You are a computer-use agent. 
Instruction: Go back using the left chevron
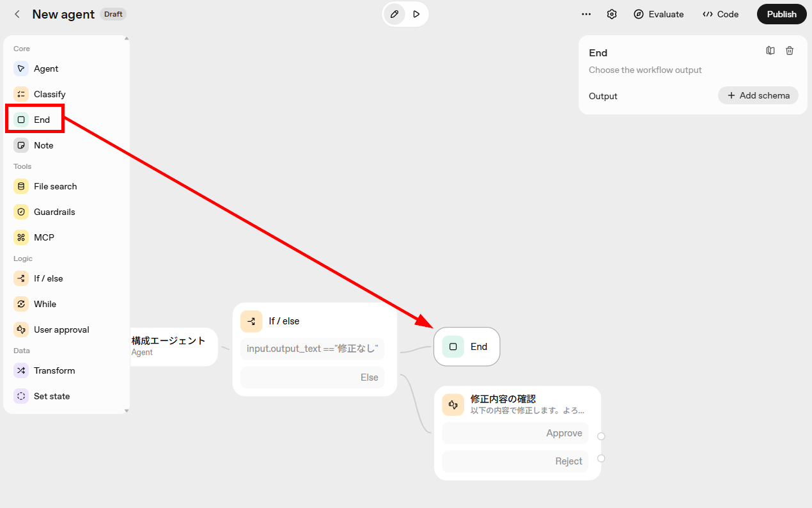coord(17,14)
